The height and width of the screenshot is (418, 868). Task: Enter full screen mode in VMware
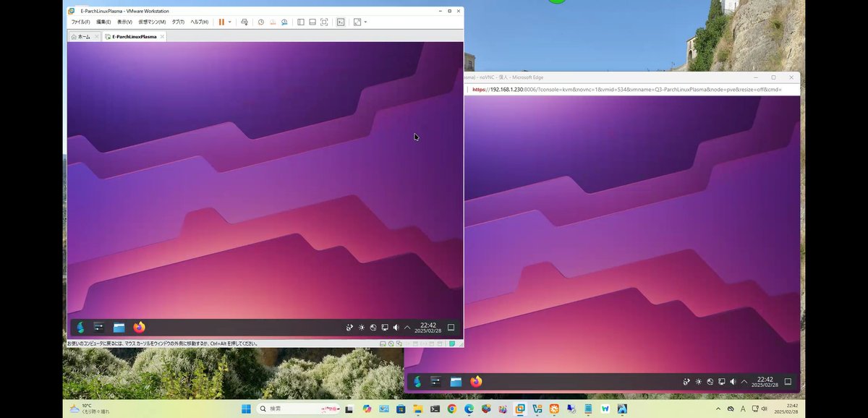(x=324, y=22)
